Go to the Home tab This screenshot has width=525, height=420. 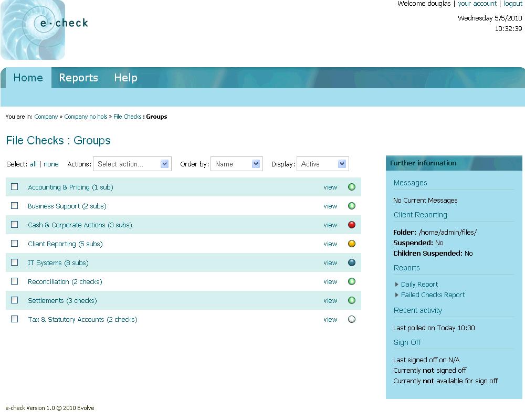pyautogui.click(x=28, y=78)
